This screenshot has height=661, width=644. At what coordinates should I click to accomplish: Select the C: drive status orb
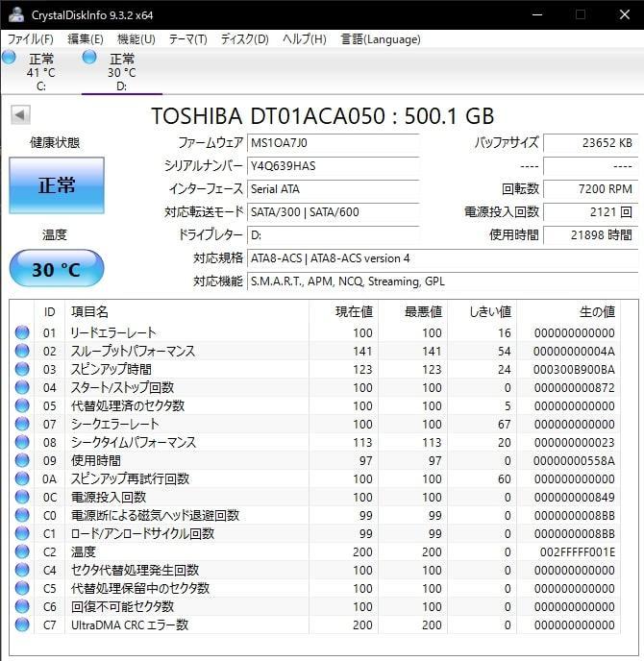click(9, 57)
